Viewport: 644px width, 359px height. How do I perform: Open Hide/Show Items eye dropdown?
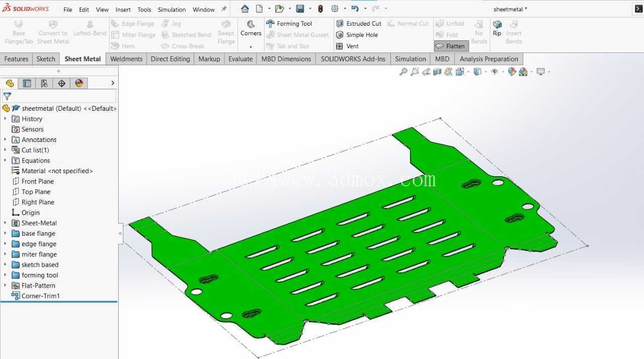point(495,72)
